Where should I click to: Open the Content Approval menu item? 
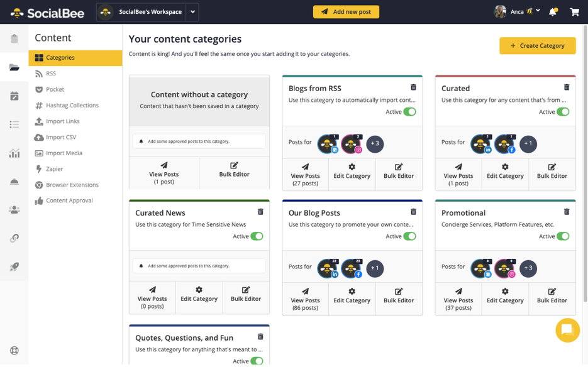[x=71, y=200]
